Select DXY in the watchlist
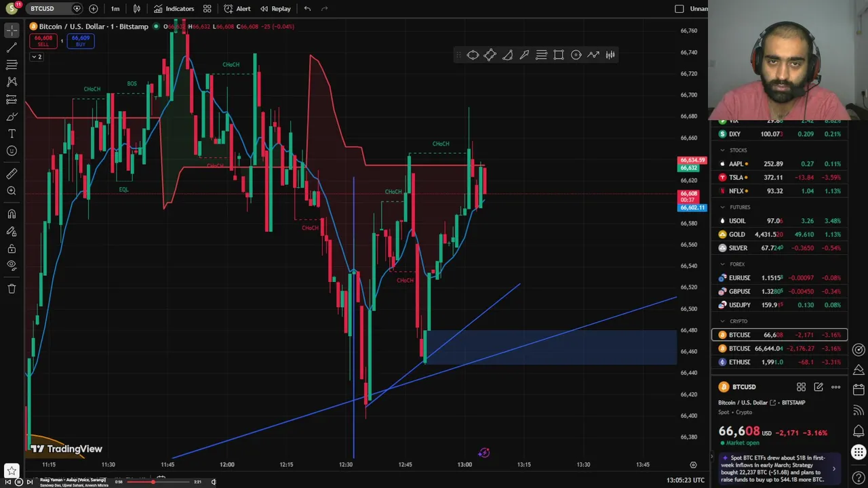This screenshot has height=488, width=868. pos(779,134)
